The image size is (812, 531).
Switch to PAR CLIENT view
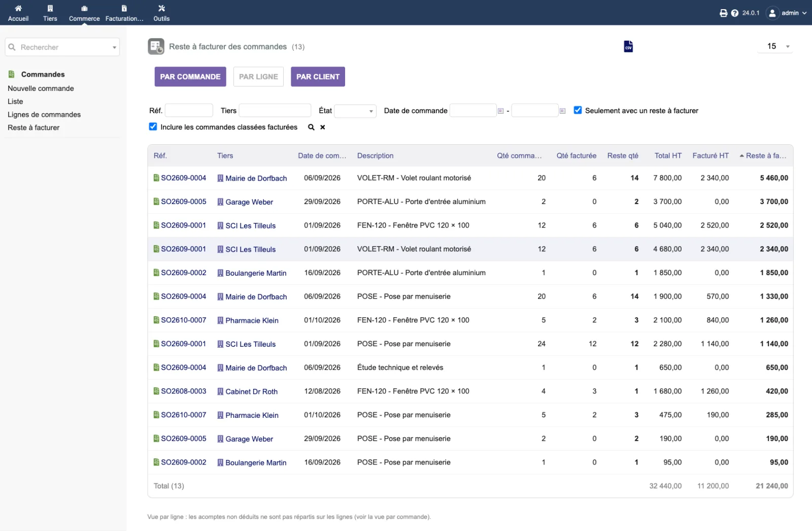click(x=318, y=77)
